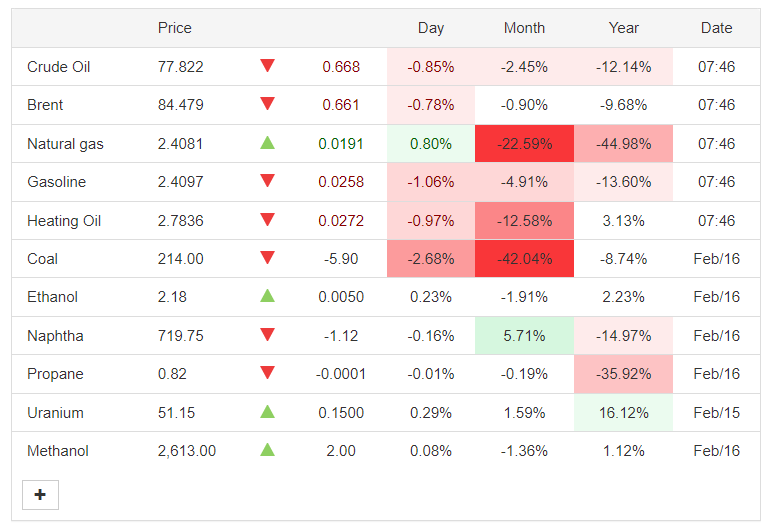Viewport: 770px width, 529px height.
Task: Open the Methanol commodity link
Action: pyautogui.click(x=58, y=451)
